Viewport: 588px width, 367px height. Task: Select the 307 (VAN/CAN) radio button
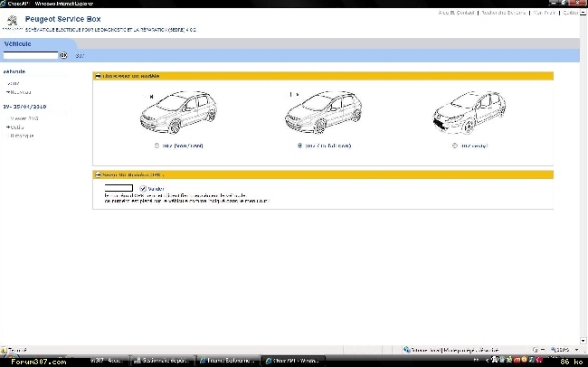(156, 146)
